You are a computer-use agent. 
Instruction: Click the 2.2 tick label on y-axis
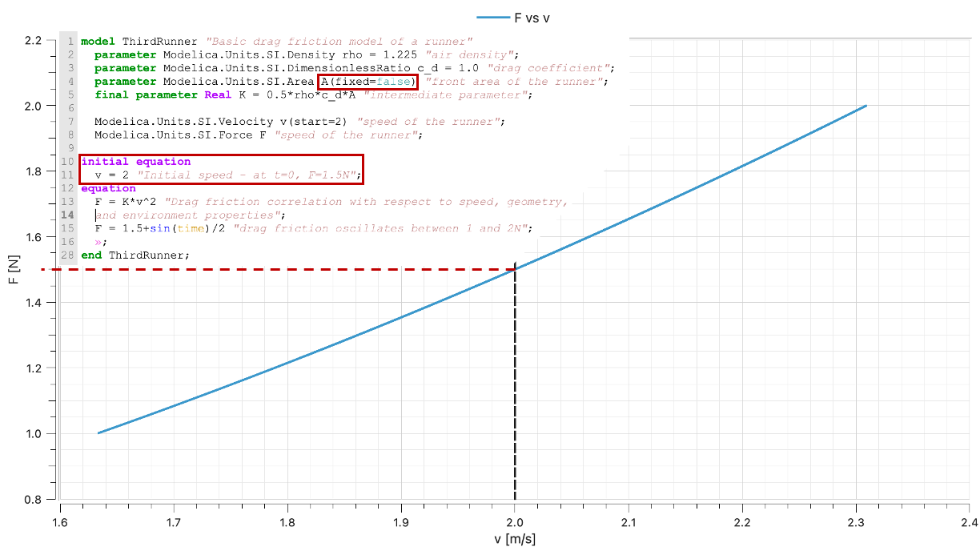coord(33,40)
